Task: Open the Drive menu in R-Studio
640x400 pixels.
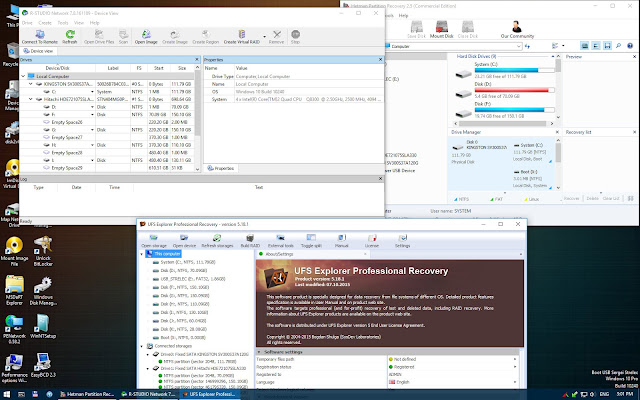Action: (x=27, y=23)
